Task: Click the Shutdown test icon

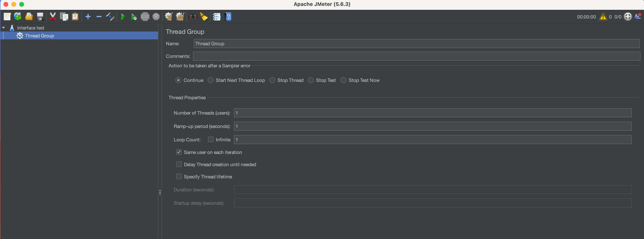Action: click(x=156, y=17)
